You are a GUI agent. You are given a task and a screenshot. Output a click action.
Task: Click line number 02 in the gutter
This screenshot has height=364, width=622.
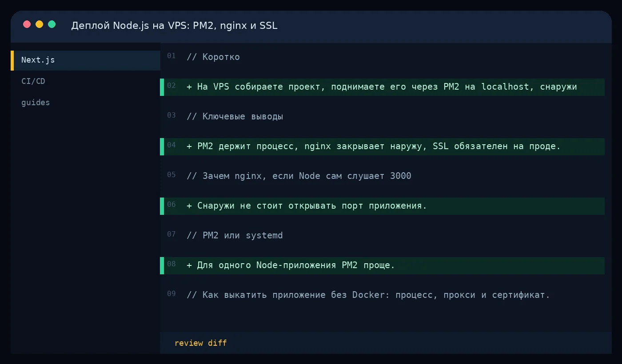[171, 86]
